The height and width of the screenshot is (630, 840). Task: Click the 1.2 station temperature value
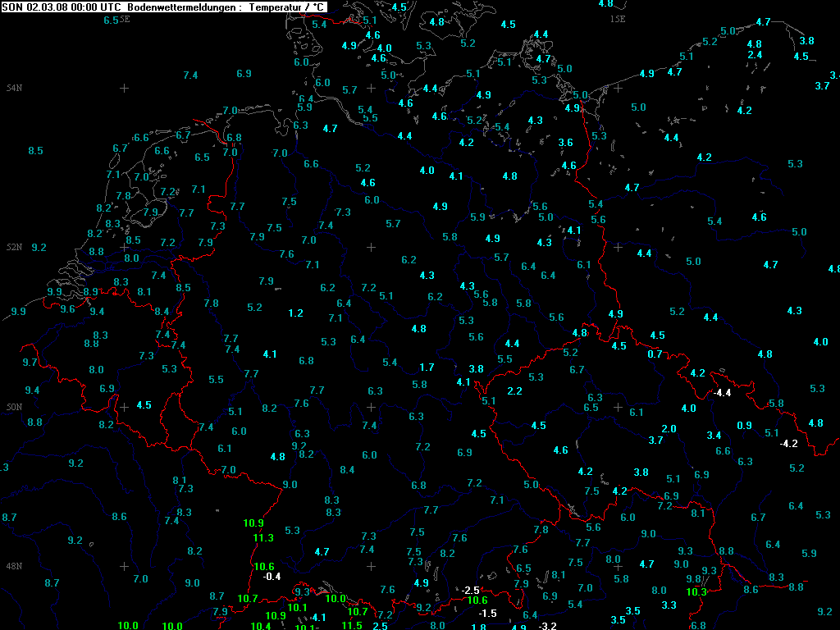(296, 313)
